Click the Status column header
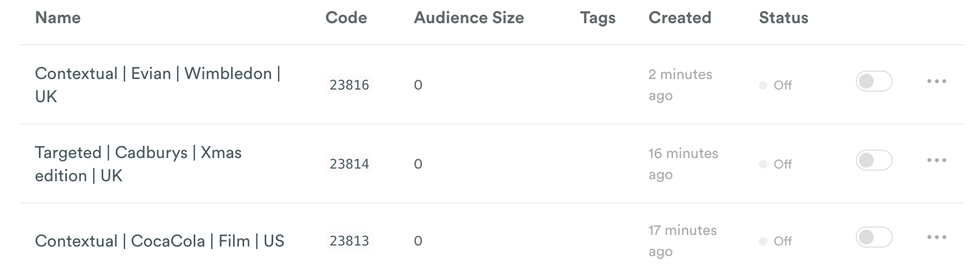This screenshot has height=275, width=980. click(x=783, y=18)
